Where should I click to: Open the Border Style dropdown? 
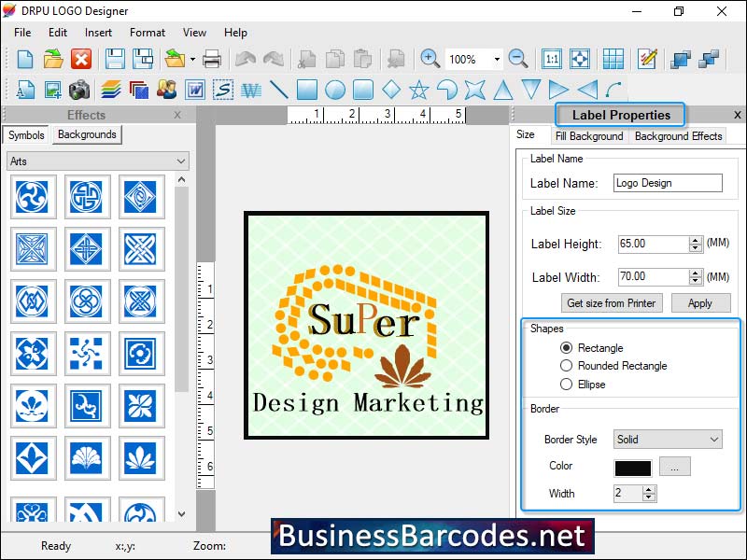pos(667,439)
